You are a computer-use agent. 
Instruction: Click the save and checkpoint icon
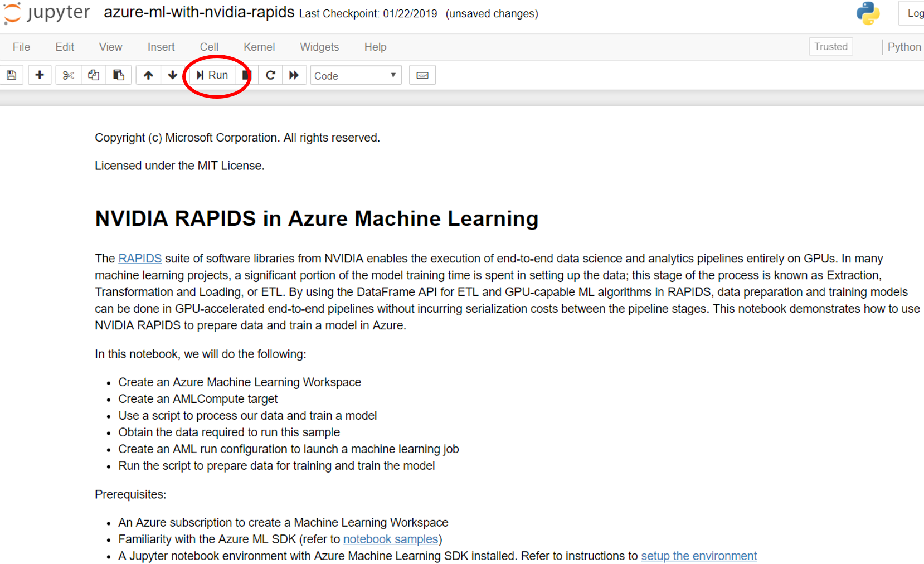click(x=12, y=75)
